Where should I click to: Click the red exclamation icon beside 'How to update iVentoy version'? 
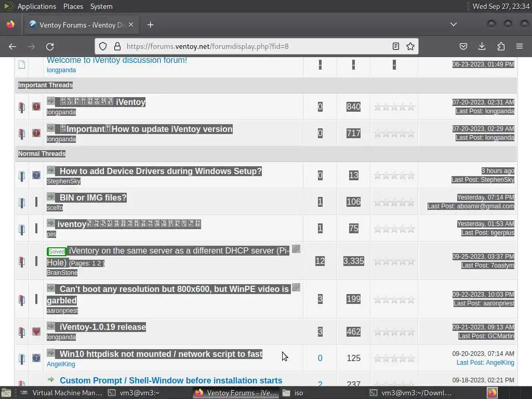36,133
